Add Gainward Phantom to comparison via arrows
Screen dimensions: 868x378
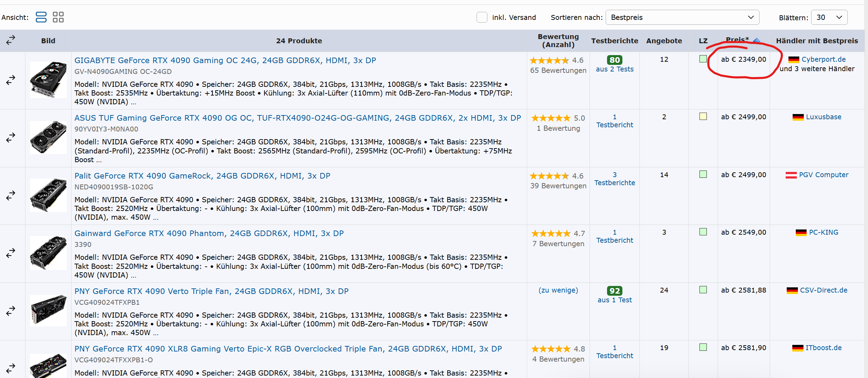click(x=11, y=253)
